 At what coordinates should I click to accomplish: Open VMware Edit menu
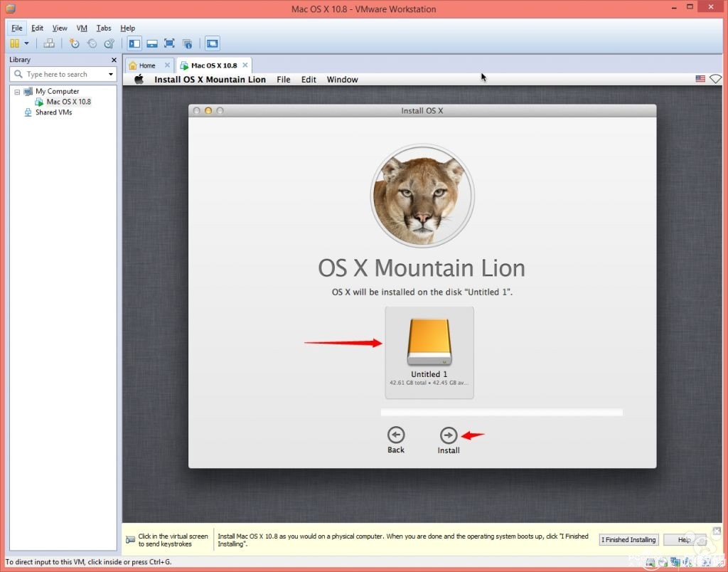37,28
